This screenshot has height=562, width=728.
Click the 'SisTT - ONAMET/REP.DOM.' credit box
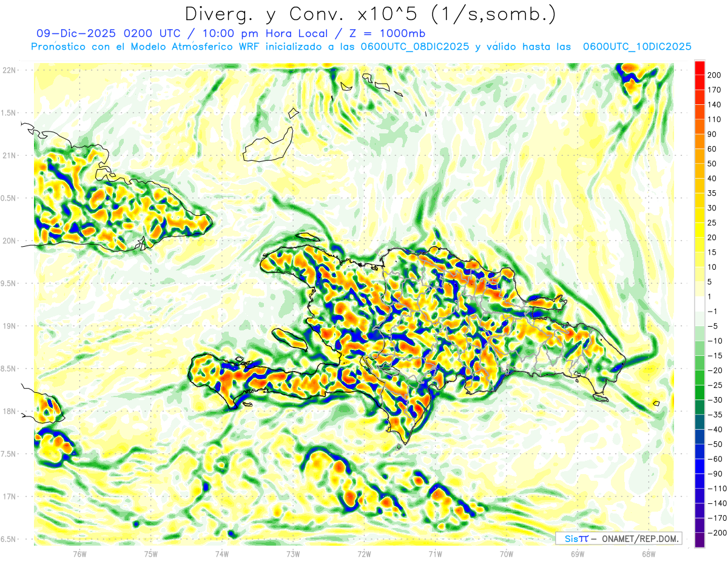(618, 538)
